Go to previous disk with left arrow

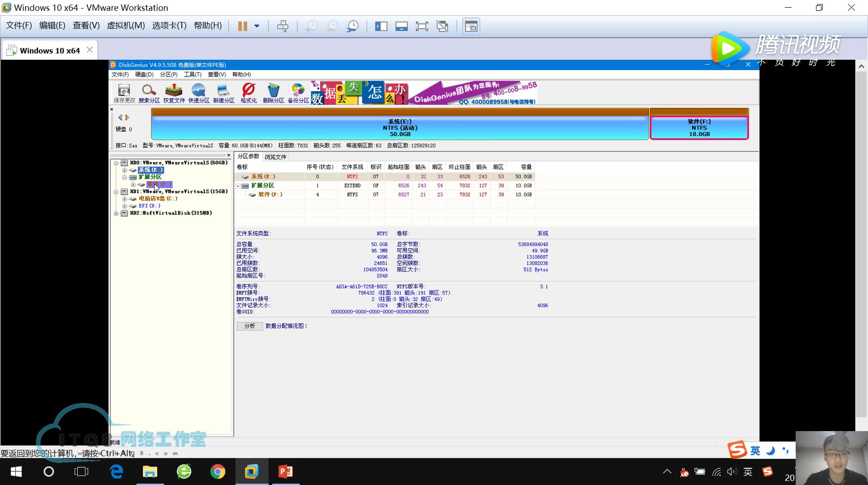[x=120, y=118]
